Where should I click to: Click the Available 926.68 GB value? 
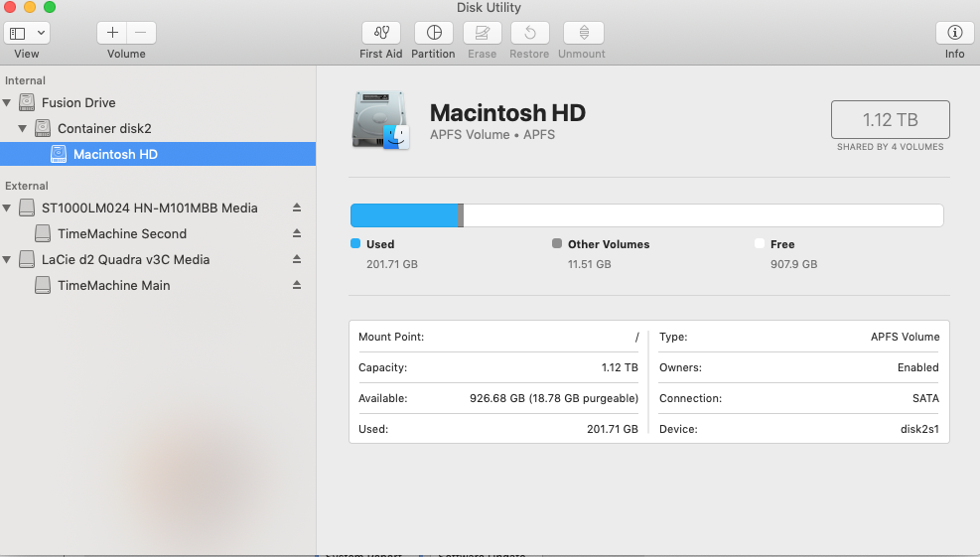coord(554,398)
